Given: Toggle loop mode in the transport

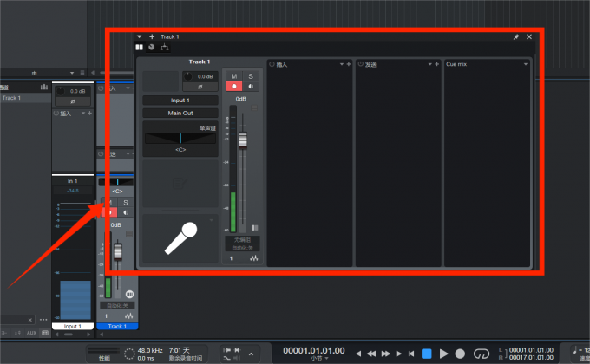Looking at the screenshot, I should point(482,354).
